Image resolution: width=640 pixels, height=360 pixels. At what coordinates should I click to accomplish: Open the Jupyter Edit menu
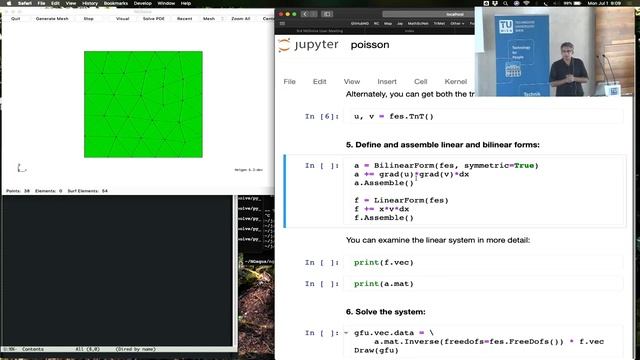tap(320, 82)
